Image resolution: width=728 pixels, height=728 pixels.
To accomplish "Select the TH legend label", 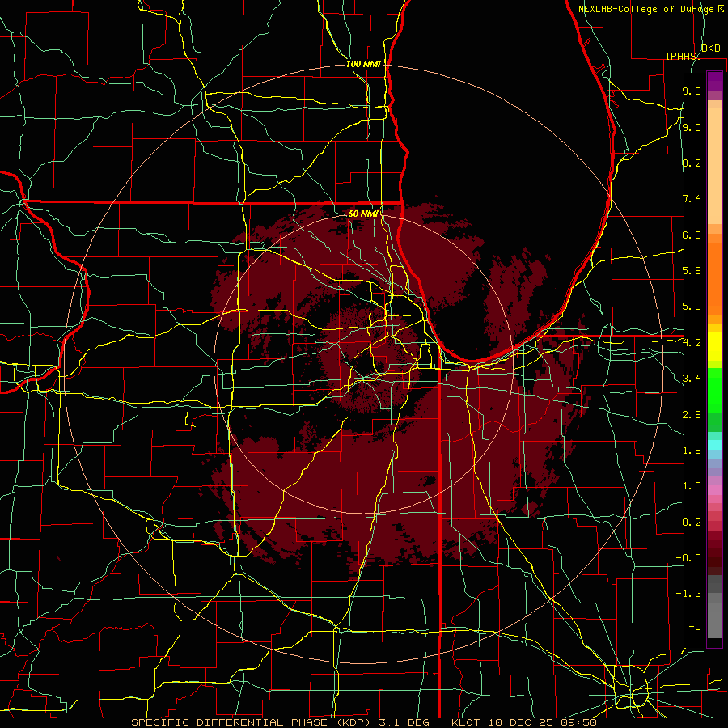I will click(695, 630).
